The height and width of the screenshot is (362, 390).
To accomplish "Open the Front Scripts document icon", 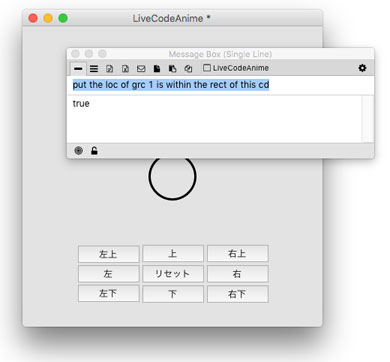I will (157, 69).
